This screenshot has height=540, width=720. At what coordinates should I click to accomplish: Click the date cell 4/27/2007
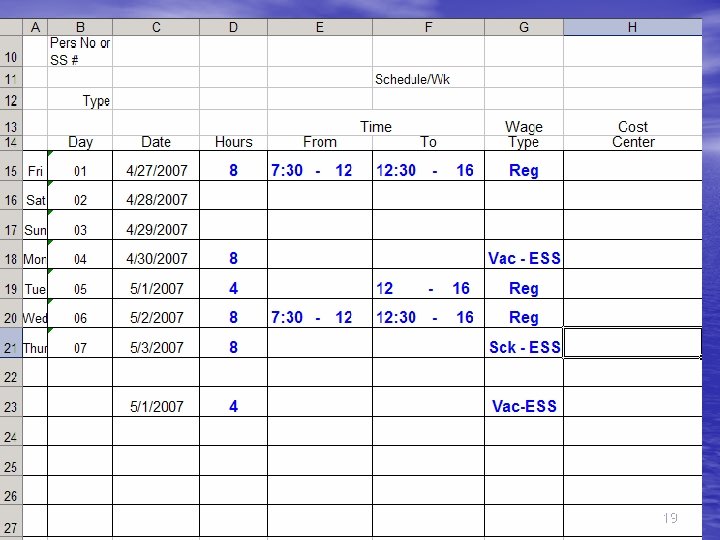156,166
